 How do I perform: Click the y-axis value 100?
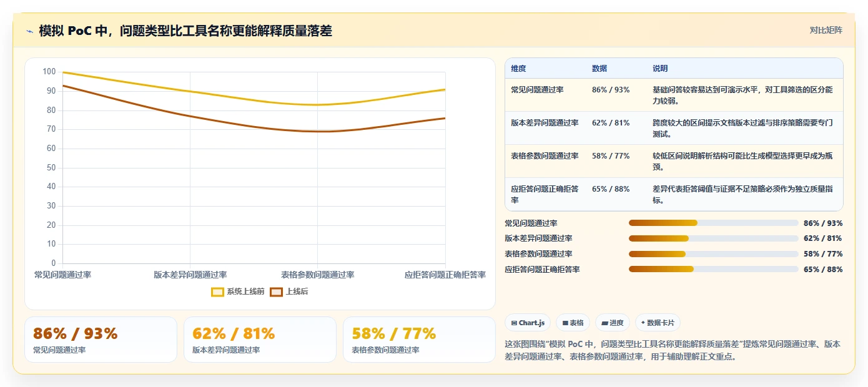point(49,72)
